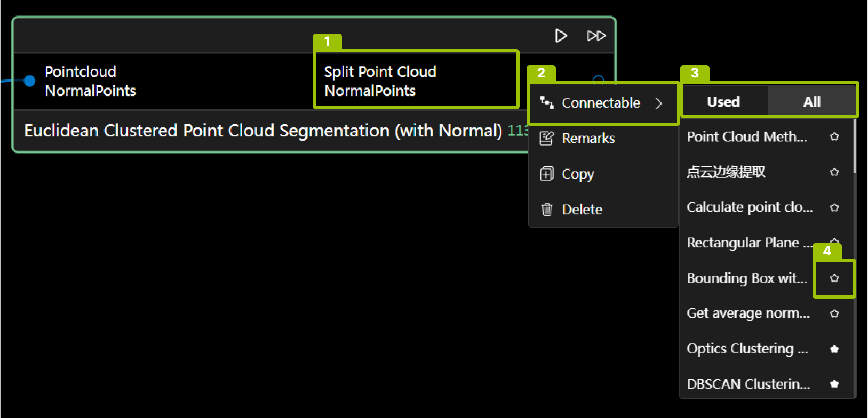
Task: Favorite the Get average norm... step
Action: (x=834, y=313)
